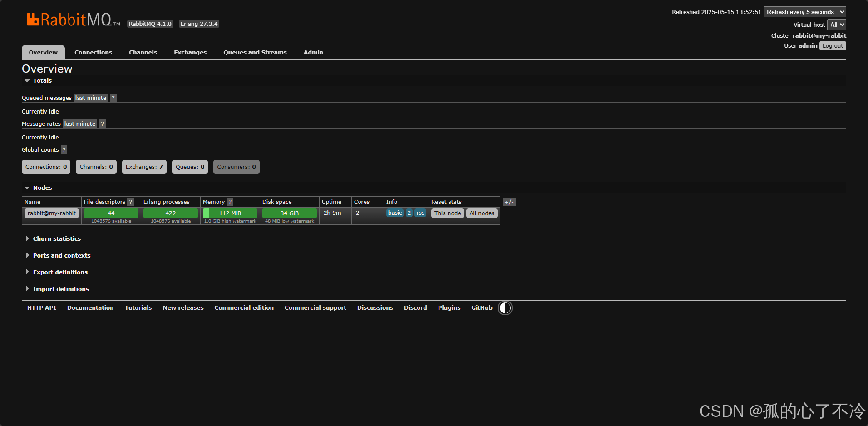Toggle dark/light theme switcher icon
Image resolution: width=868 pixels, height=426 pixels.
click(505, 308)
